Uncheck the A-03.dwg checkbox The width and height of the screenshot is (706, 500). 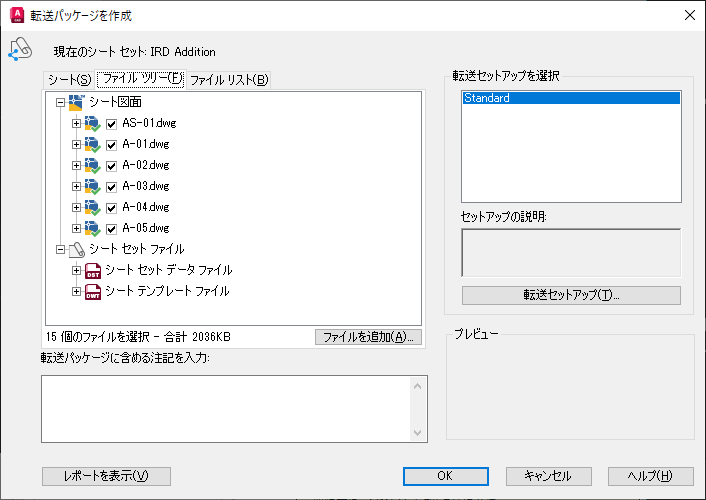tap(111, 187)
